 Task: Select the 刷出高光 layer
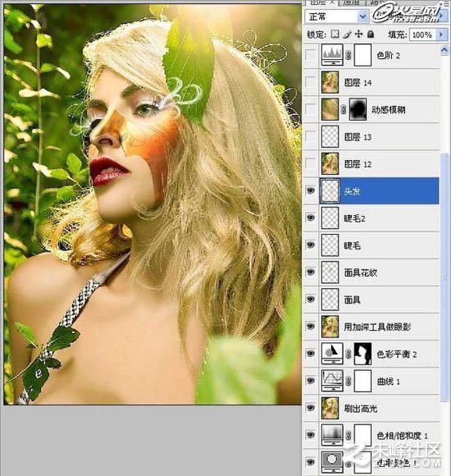[379, 408]
